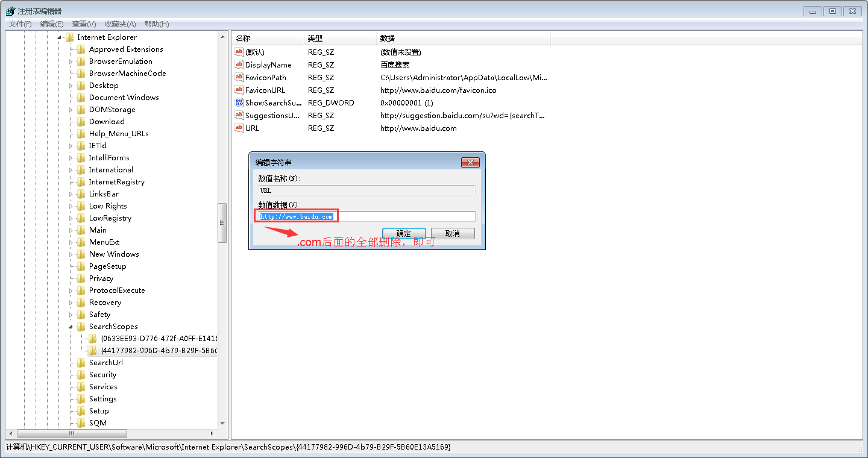
Task: Click the string icon of the (默认) value
Action: 239,52
